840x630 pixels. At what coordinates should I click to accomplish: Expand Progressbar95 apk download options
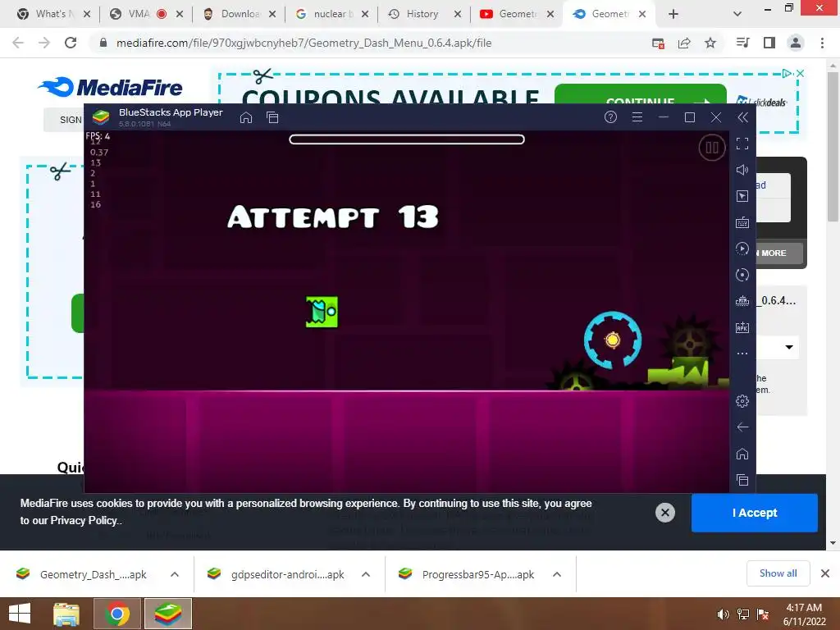click(557, 574)
